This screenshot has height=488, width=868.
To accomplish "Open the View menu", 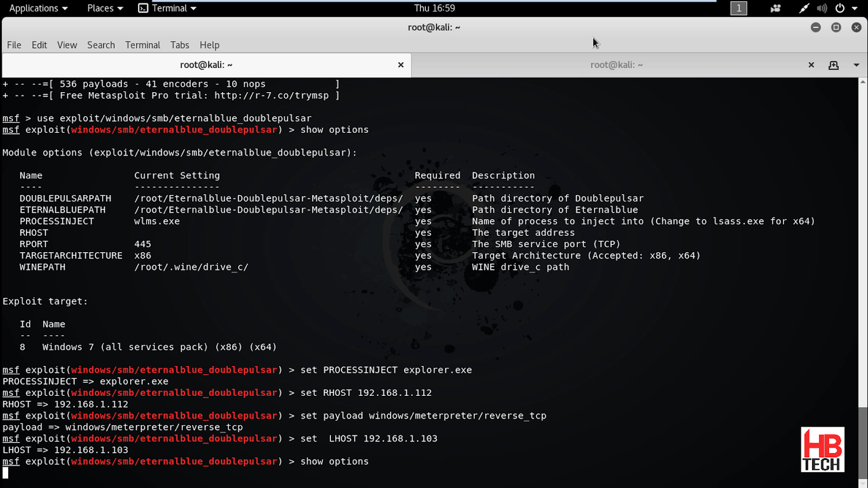I will point(67,45).
